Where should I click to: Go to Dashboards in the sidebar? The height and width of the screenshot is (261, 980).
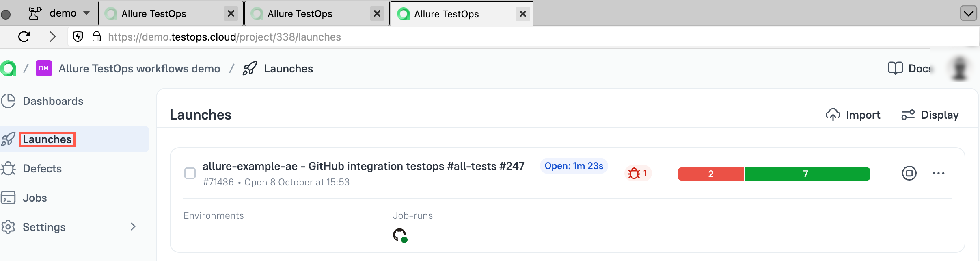53,101
